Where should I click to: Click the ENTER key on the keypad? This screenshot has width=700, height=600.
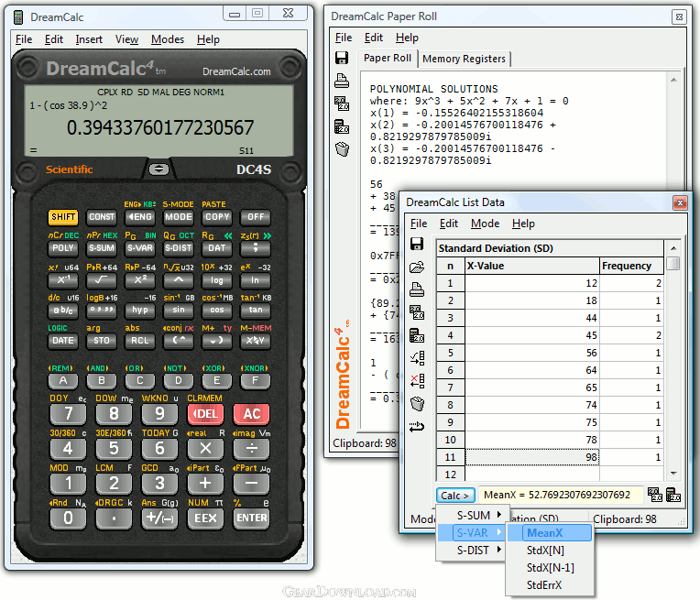pos(251,518)
